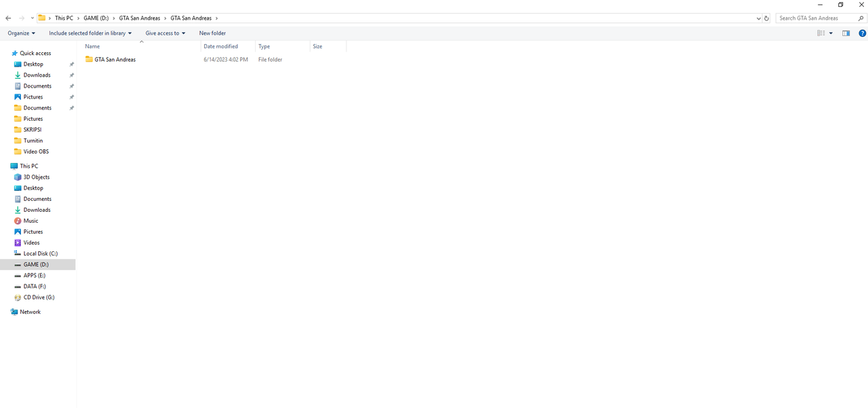Open DATA (F:) drive
Screen dimensions: 868x408
coord(35,286)
